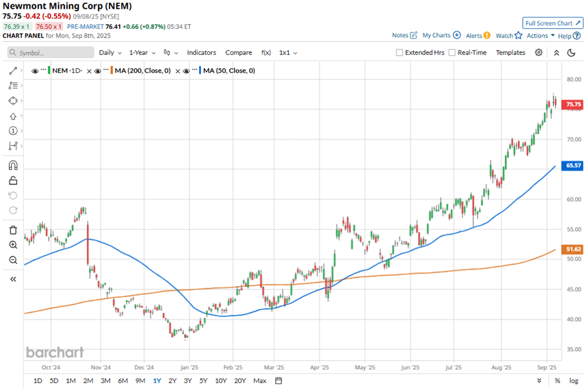Open the Daily frequency dropdown
Viewport: 588px width, 392px height.
(x=110, y=53)
